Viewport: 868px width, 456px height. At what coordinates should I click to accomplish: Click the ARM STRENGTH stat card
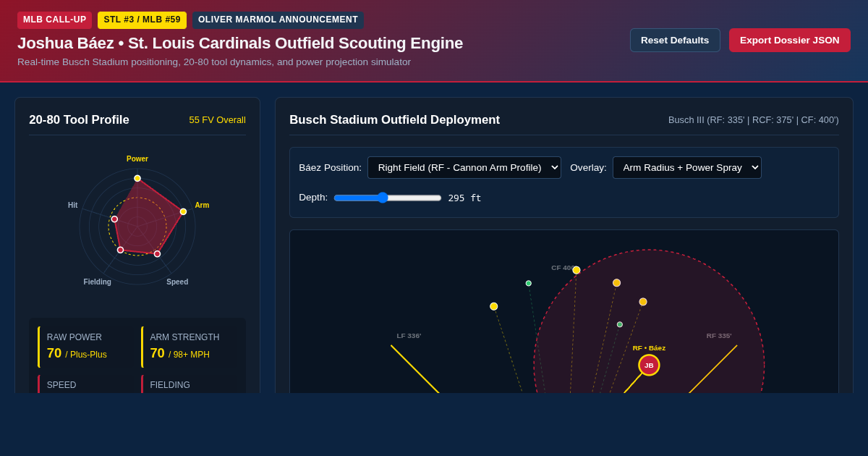(189, 347)
